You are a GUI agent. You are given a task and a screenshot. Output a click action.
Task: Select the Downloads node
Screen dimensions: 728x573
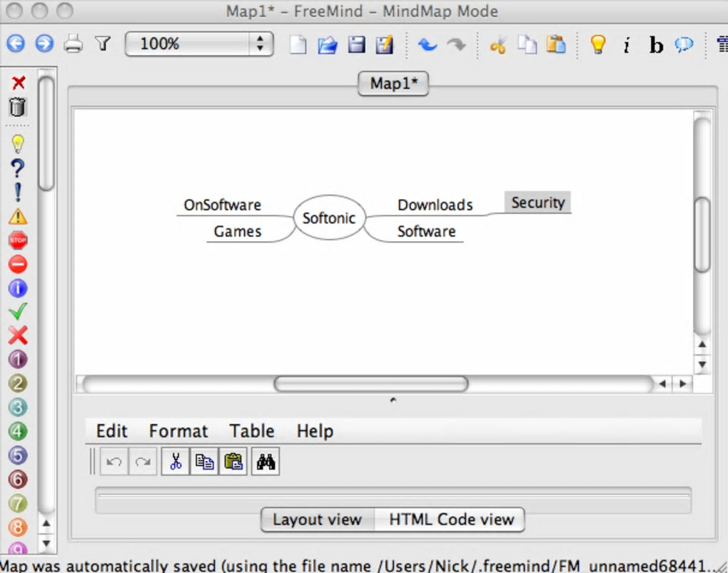point(435,205)
